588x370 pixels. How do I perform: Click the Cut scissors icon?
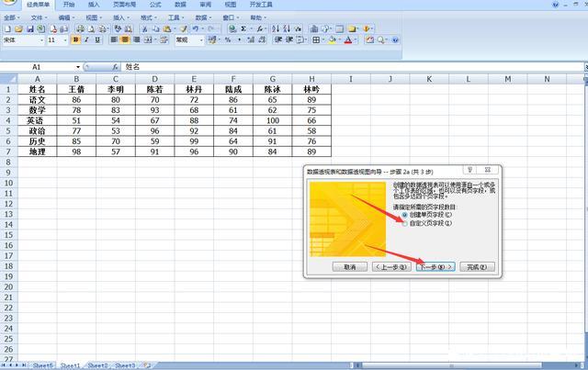(144, 28)
